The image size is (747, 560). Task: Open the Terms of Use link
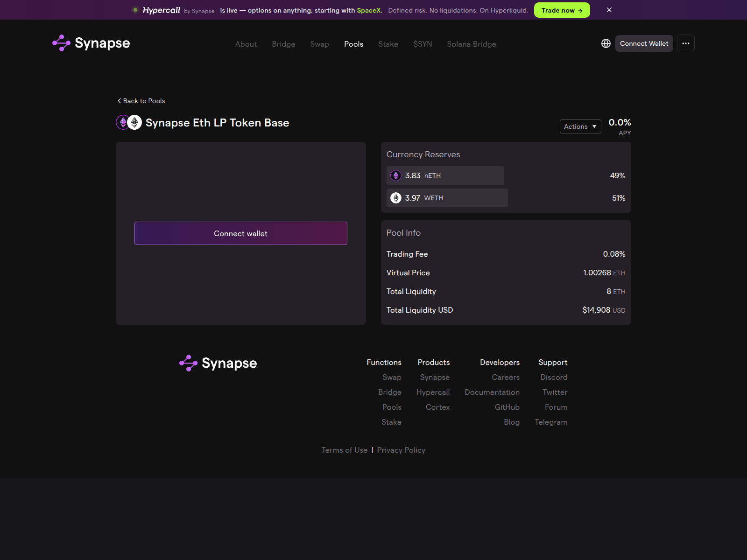click(x=345, y=450)
